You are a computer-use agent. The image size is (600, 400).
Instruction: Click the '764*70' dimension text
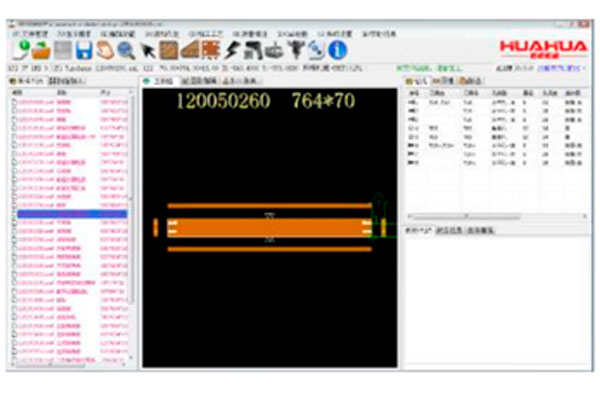(323, 101)
